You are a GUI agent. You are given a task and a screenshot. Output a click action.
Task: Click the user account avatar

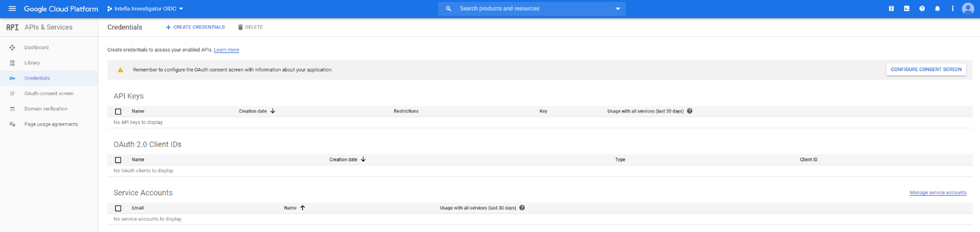(968, 9)
